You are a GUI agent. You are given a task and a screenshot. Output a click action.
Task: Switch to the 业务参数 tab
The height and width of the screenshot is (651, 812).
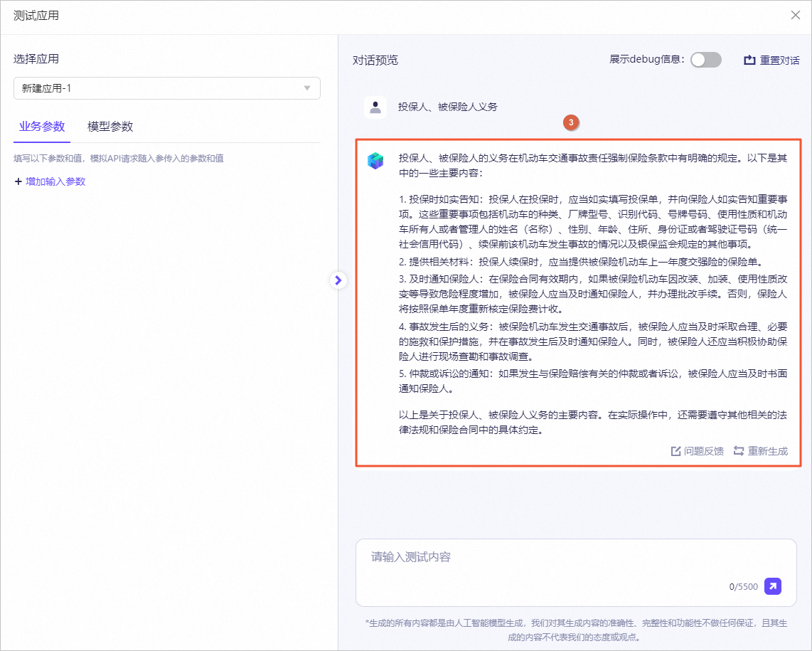pos(42,127)
